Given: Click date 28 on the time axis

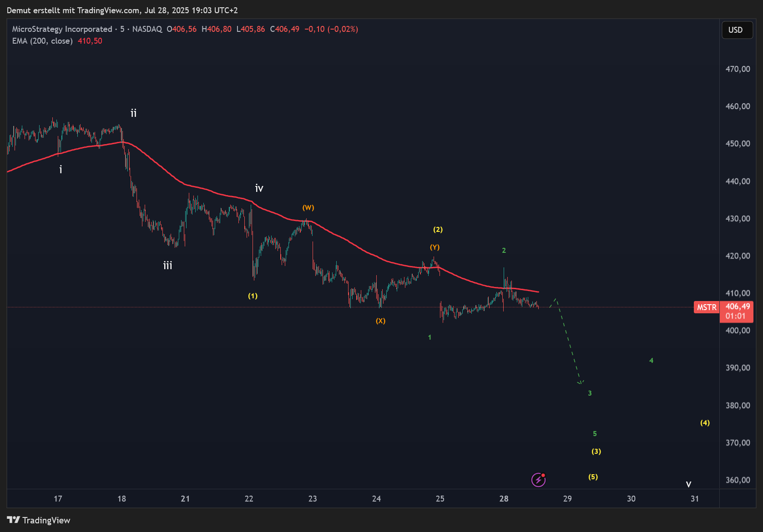Looking at the screenshot, I should 504,499.
